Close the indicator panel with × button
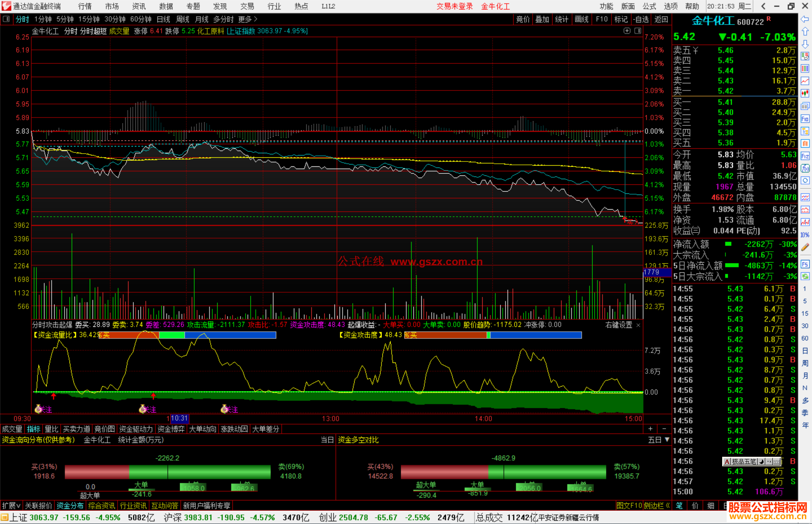The height and width of the screenshot is (524, 812). tap(638, 325)
